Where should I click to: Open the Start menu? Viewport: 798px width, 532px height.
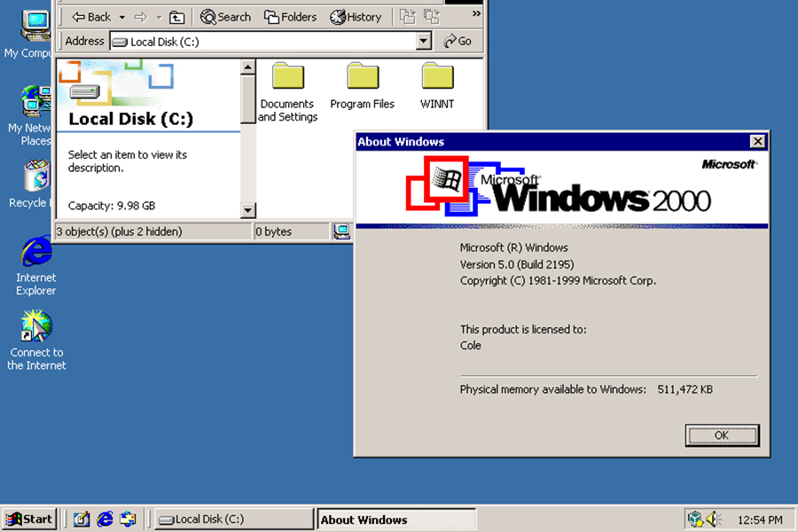pos(29,519)
